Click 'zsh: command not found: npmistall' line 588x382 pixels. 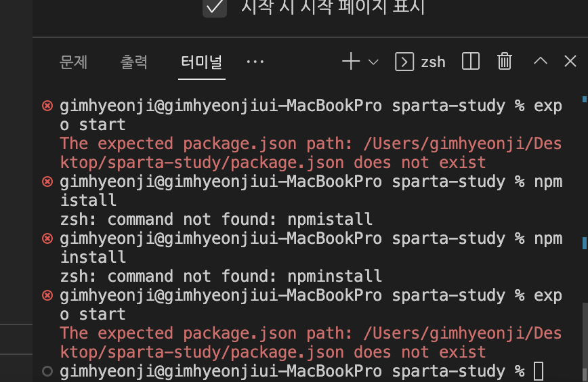point(216,219)
